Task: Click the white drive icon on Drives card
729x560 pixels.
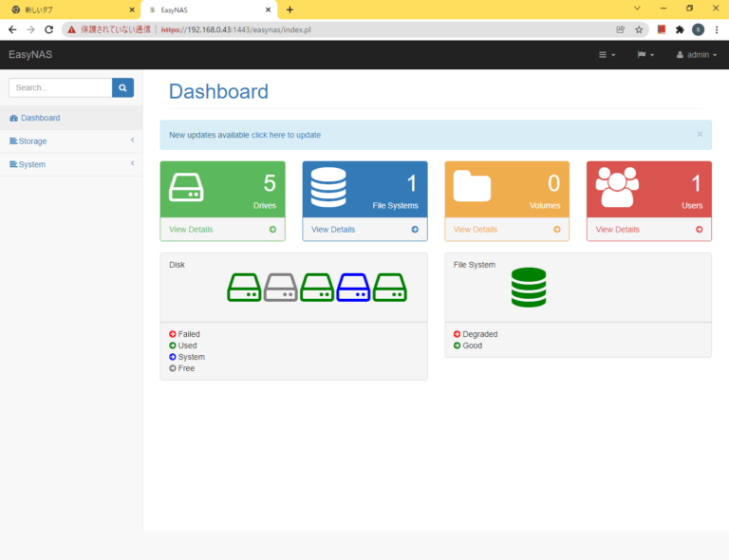Action: (186, 186)
